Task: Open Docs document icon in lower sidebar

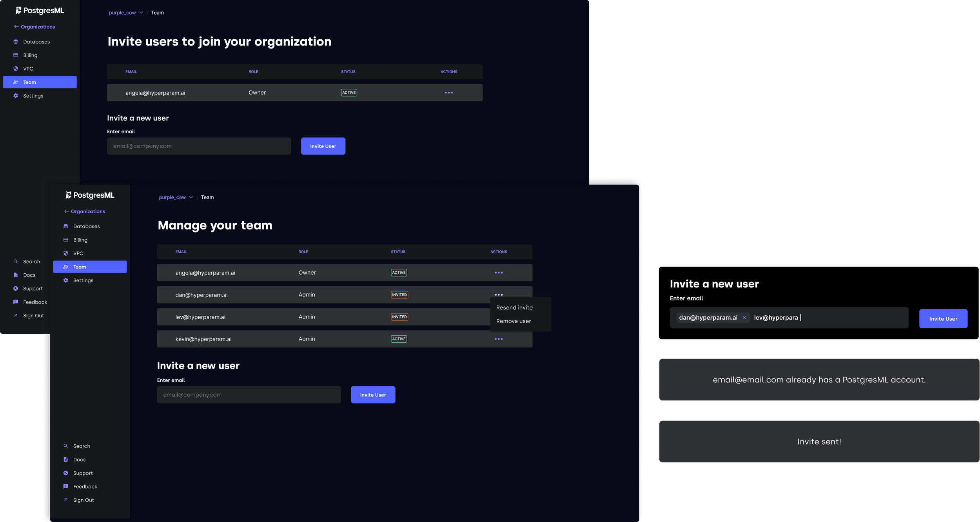Action: point(65,460)
